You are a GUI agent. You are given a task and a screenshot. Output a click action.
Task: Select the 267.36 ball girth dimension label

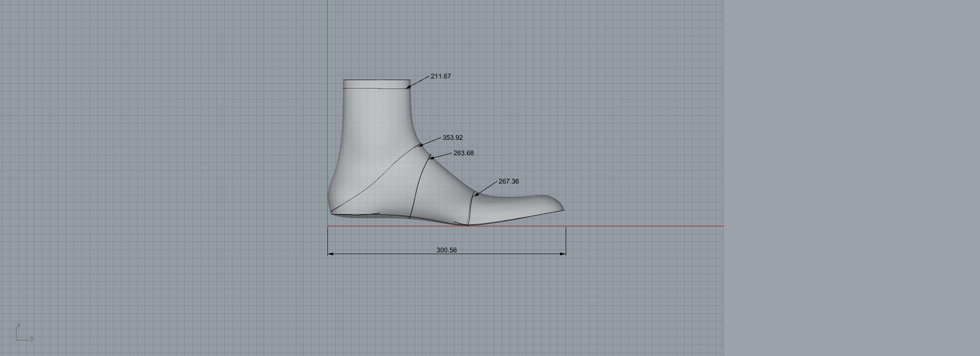(x=509, y=182)
